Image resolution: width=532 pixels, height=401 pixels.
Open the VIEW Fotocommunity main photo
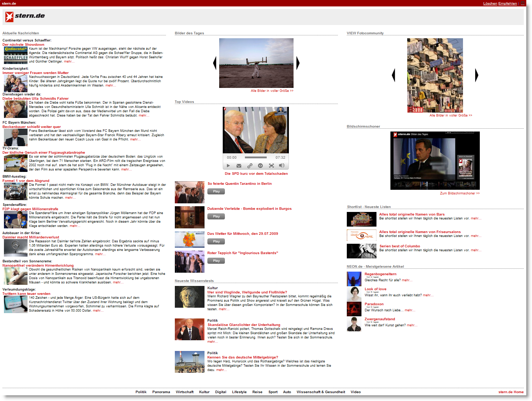(x=435, y=75)
